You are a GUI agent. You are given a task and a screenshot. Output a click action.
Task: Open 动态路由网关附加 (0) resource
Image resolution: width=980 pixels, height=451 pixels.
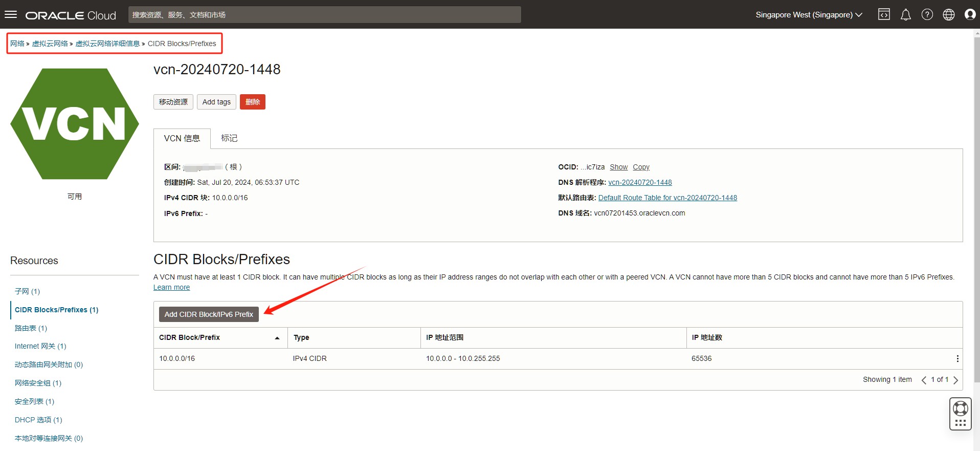click(49, 365)
